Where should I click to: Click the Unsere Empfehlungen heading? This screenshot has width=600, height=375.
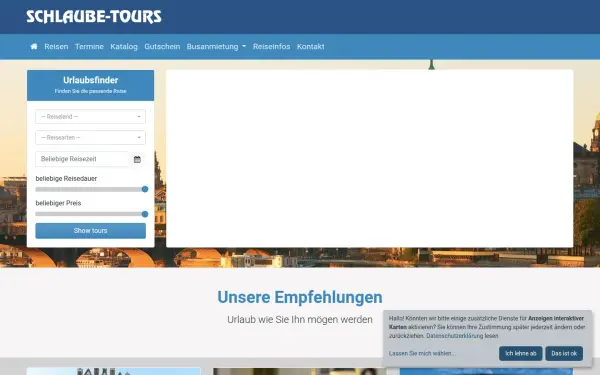(x=300, y=297)
